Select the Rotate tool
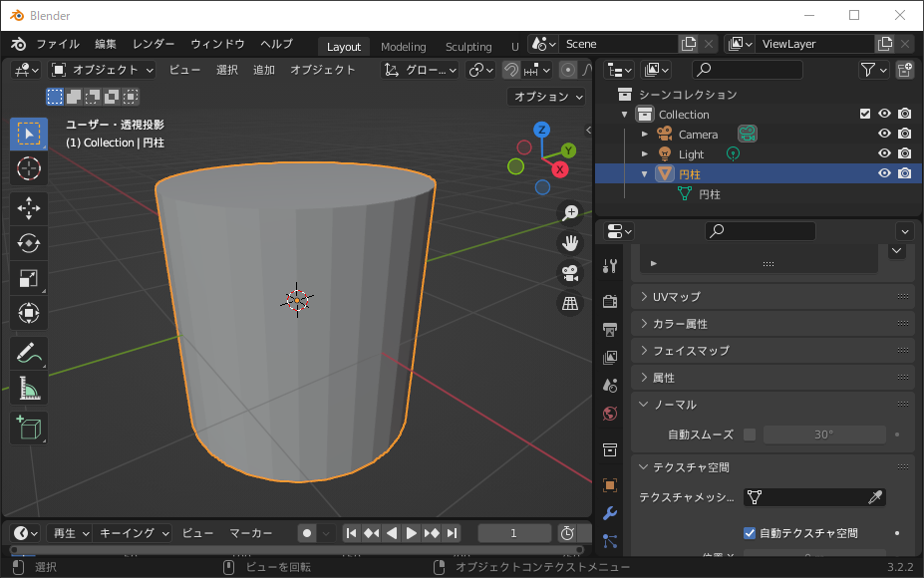The image size is (924, 578). 28,243
